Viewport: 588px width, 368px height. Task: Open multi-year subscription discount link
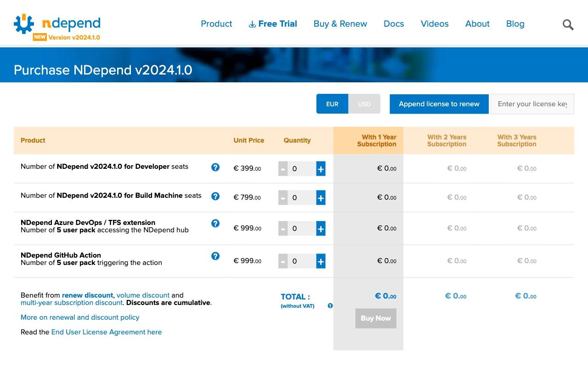[72, 303]
